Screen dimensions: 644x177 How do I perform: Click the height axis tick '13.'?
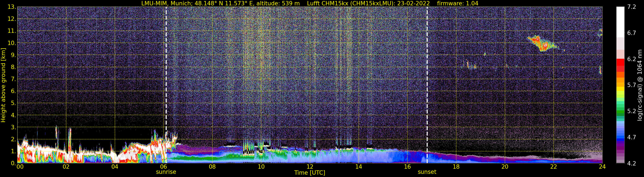coord(12,7)
